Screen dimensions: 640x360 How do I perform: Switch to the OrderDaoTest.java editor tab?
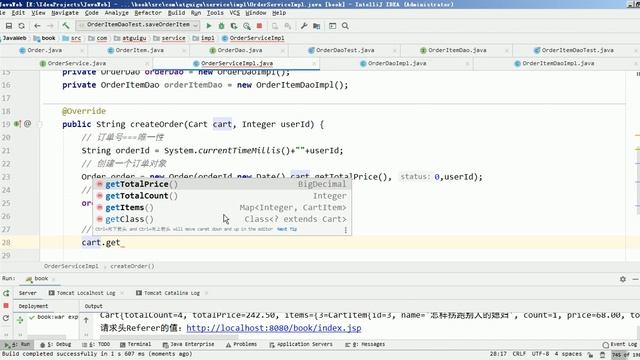pos(345,50)
